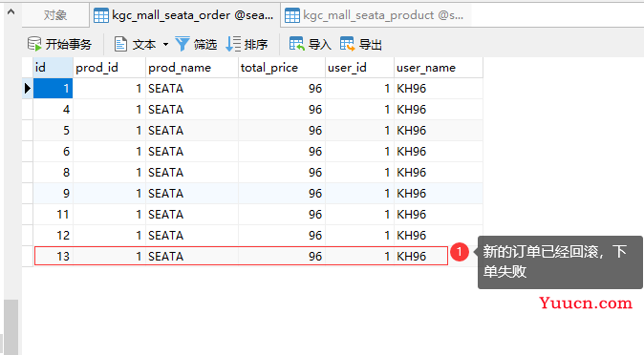Select the total_price column header
644x355 pixels.
281,68
